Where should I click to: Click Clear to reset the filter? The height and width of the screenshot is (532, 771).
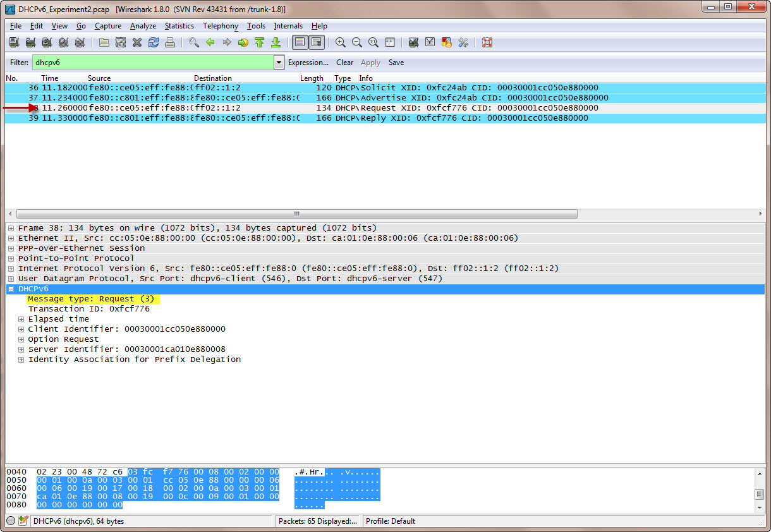pyautogui.click(x=344, y=63)
